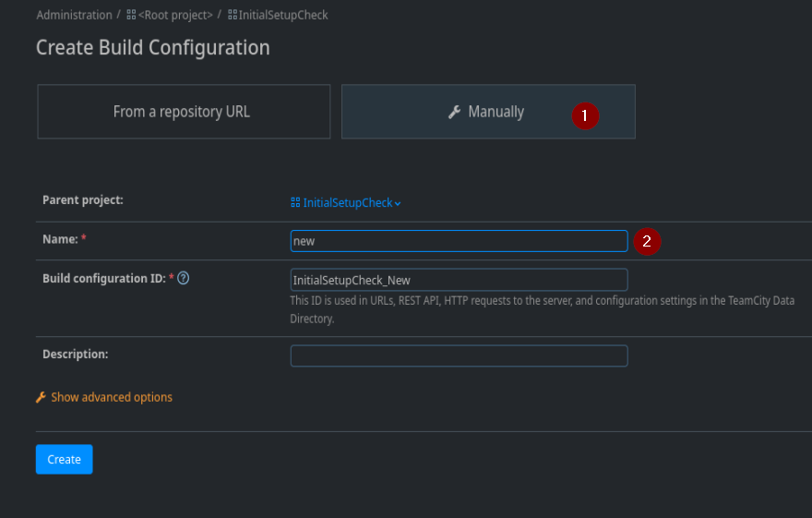This screenshot has height=518, width=812.
Task: Focus the Name input field
Action: coord(459,241)
